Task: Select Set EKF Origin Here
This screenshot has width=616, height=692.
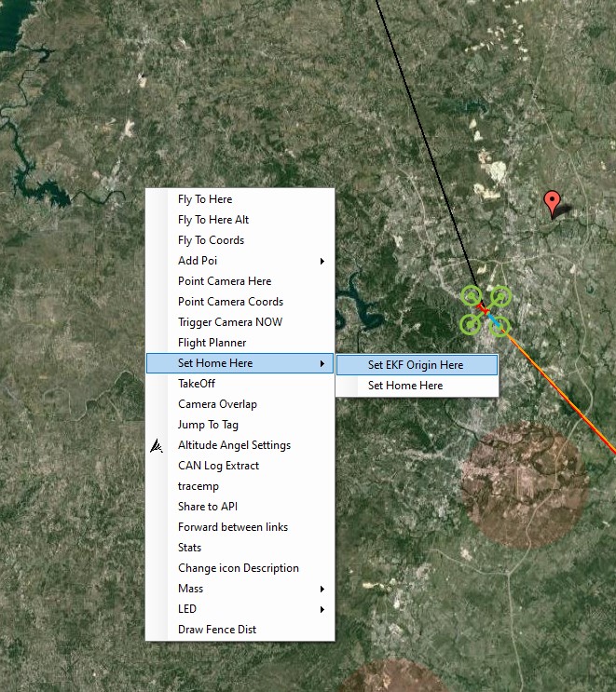Action: click(416, 365)
